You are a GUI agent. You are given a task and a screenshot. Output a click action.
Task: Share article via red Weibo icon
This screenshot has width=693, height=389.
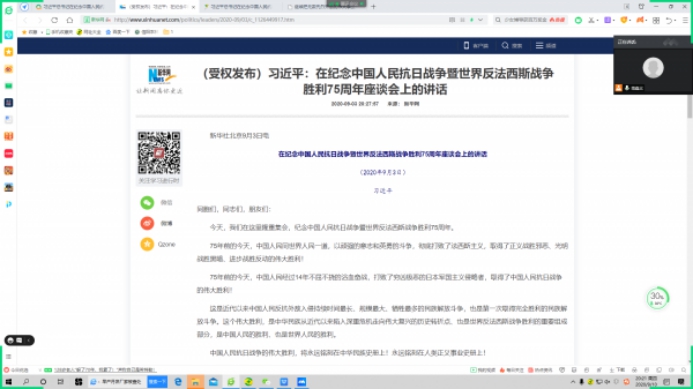147,223
